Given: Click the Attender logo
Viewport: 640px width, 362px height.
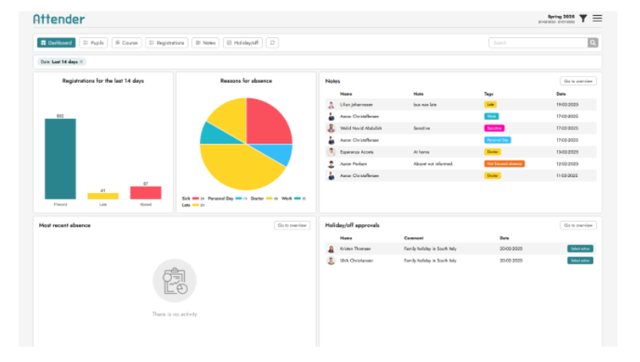Looking at the screenshot, I should (59, 19).
